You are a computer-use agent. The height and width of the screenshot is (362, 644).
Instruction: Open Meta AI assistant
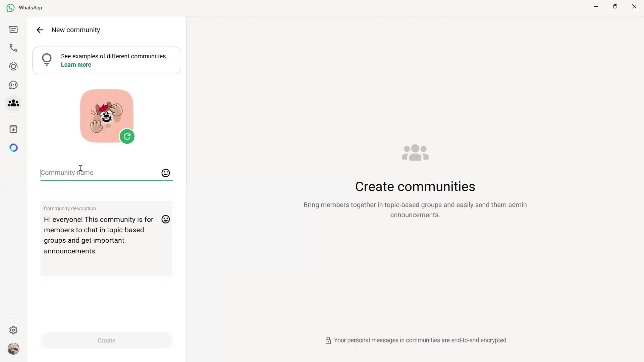(13, 147)
